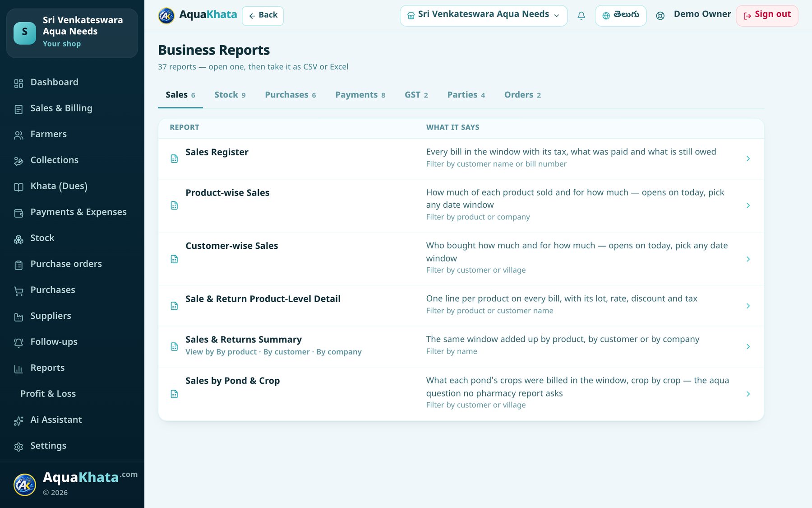Image resolution: width=812 pixels, height=508 pixels.
Task: Click the Back button
Action: 263,16
